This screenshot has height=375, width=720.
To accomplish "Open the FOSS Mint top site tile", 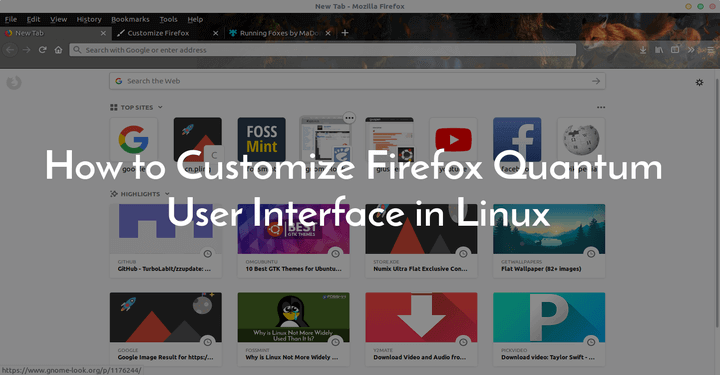I will (x=262, y=140).
